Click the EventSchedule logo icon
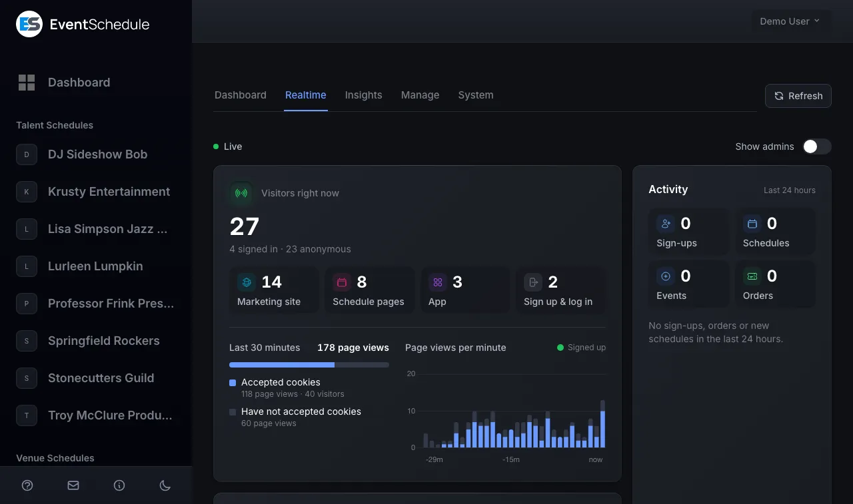 pyautogui.click(x=29, y=24)
